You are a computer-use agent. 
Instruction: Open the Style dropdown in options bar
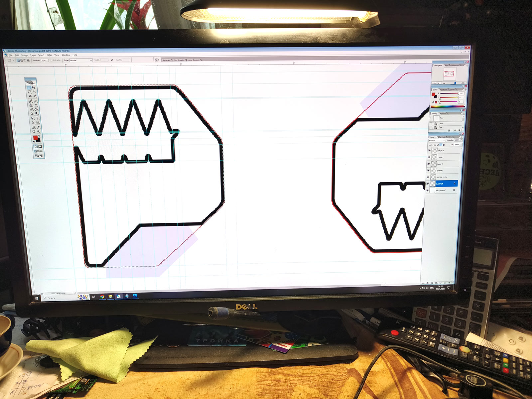click(81, 61)
